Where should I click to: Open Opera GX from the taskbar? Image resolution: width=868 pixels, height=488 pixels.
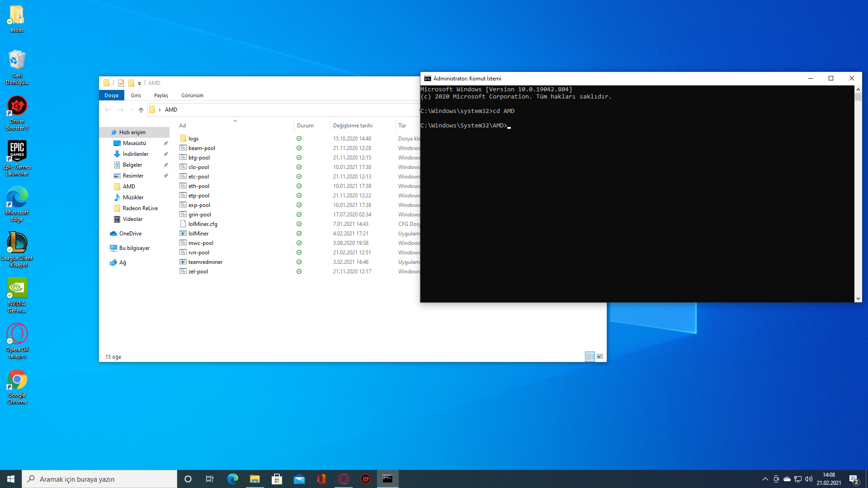[344, 479]
